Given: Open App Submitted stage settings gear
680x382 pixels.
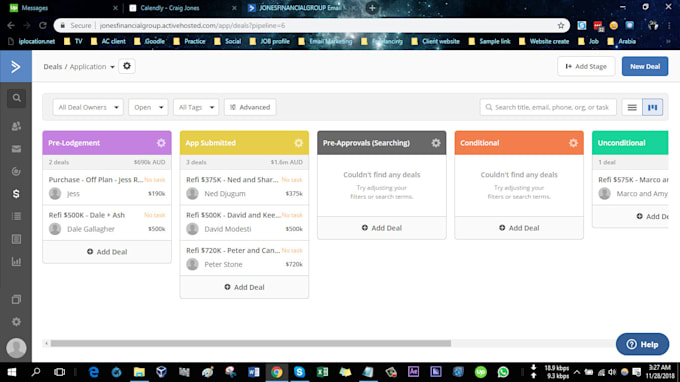Looking at the screenshot, I should coord(298,143).
